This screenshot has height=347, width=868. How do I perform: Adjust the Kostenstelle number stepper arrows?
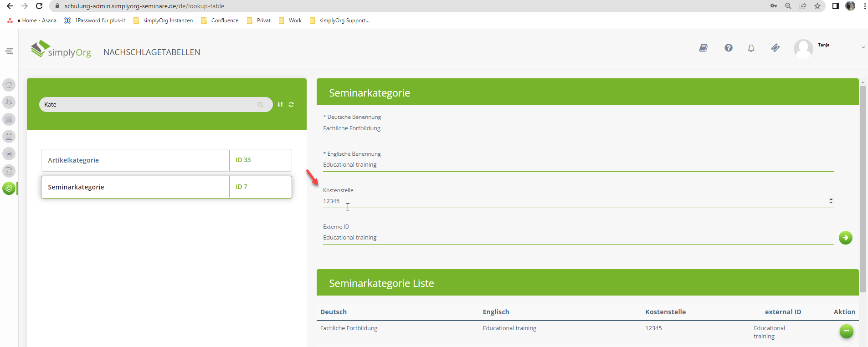coord(831,201)
